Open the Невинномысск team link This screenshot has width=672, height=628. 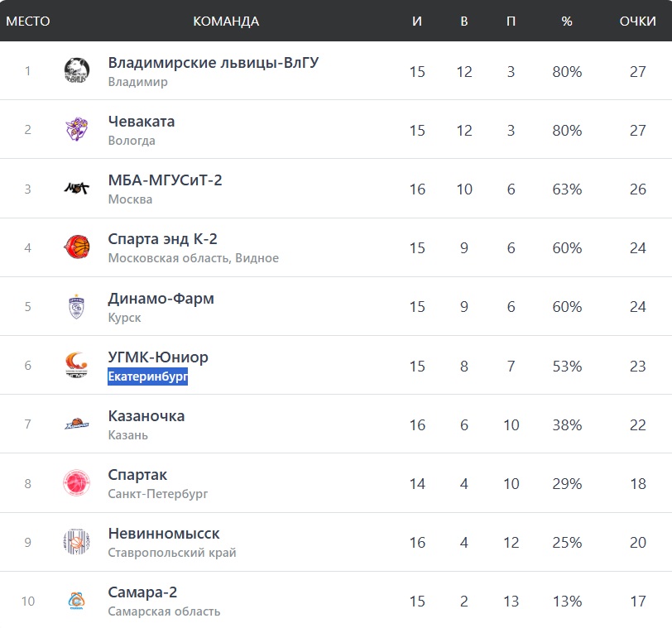164,534
